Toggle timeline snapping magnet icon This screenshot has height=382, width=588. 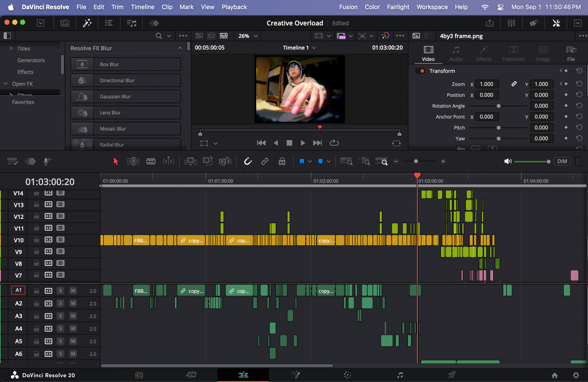[248, 161]
